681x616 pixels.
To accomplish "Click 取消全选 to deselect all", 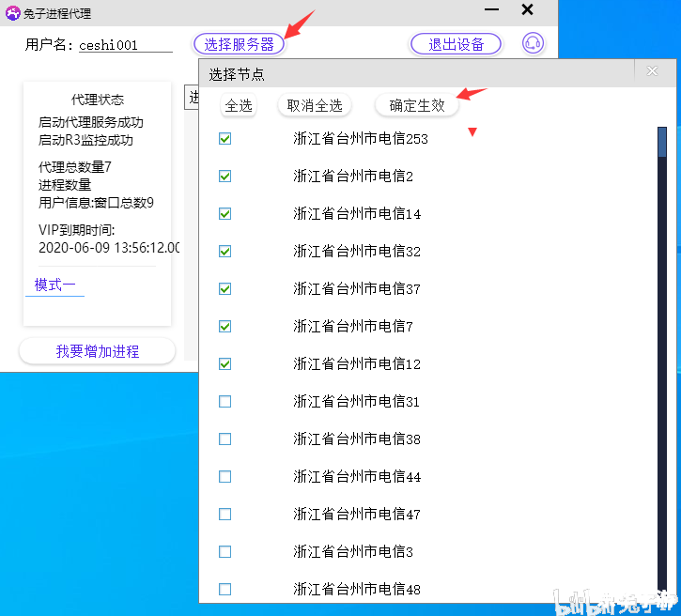I will (x=315, y=105).
